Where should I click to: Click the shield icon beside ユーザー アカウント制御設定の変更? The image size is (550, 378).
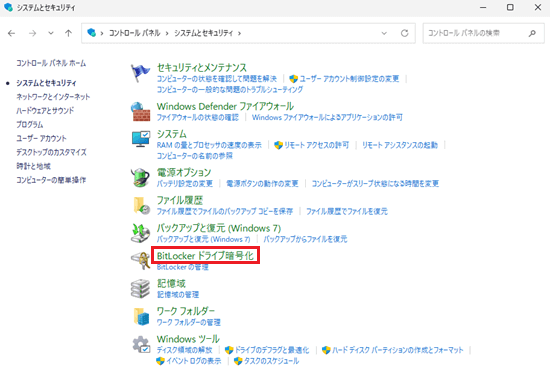[x=293, y=79]
